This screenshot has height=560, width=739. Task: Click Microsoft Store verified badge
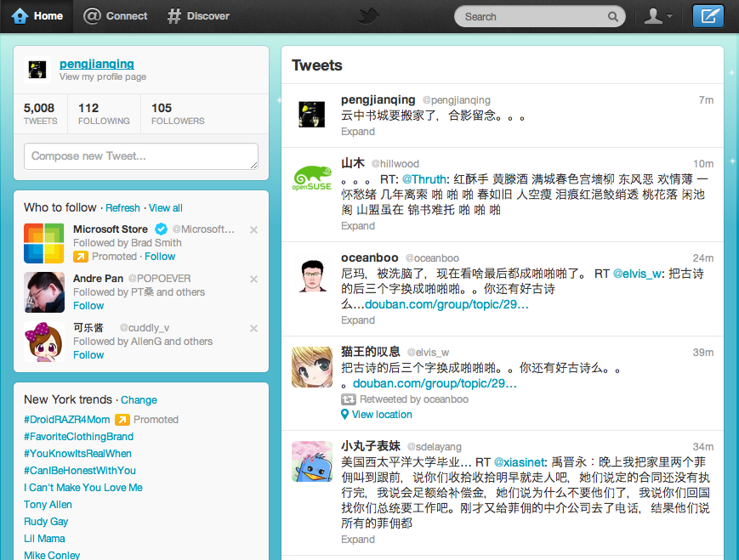162,229
